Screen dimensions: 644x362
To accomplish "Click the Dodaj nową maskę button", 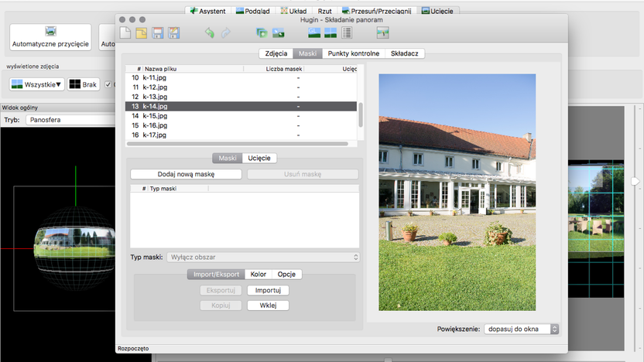I will 186,174.
